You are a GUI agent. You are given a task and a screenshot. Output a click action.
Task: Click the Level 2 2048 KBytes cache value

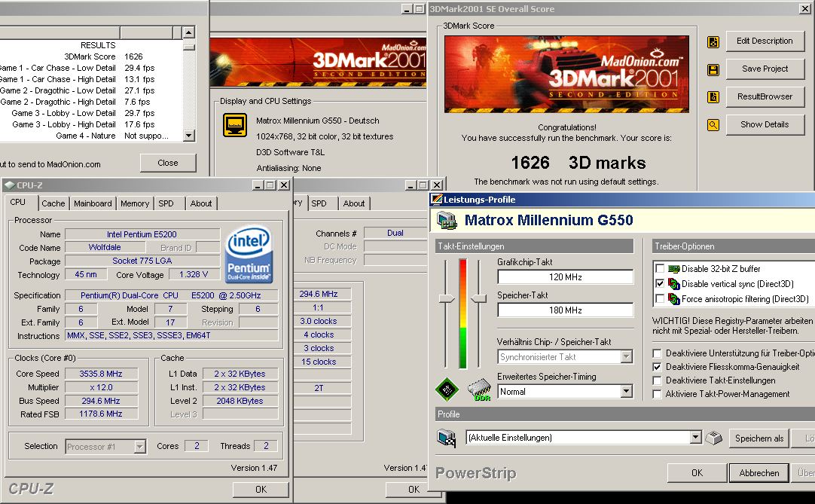click(240, 401)
